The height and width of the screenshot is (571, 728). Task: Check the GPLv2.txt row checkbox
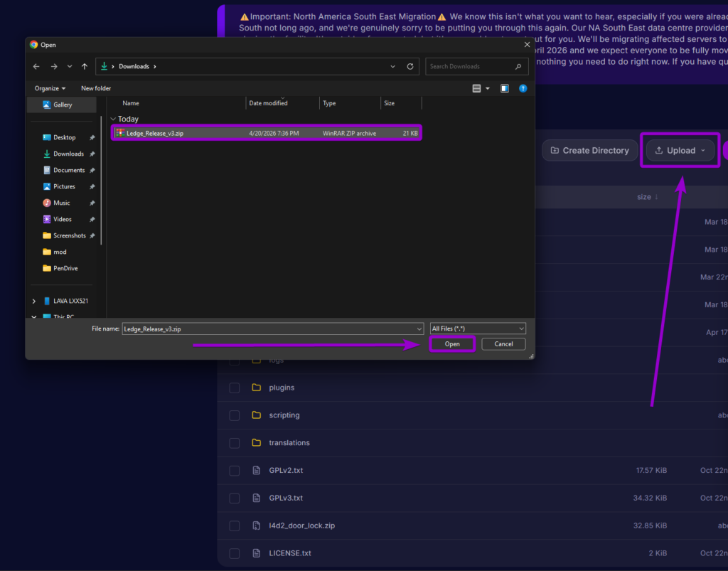[x=234, y=470]
